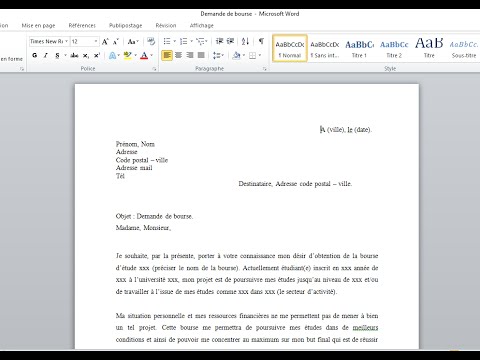Toggle superscript formatting

point(97,55)
